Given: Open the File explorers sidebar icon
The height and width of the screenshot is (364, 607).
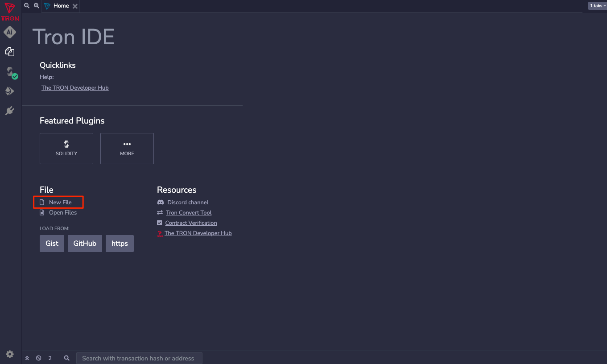Looking at the screenshot, I should point(10,52).
